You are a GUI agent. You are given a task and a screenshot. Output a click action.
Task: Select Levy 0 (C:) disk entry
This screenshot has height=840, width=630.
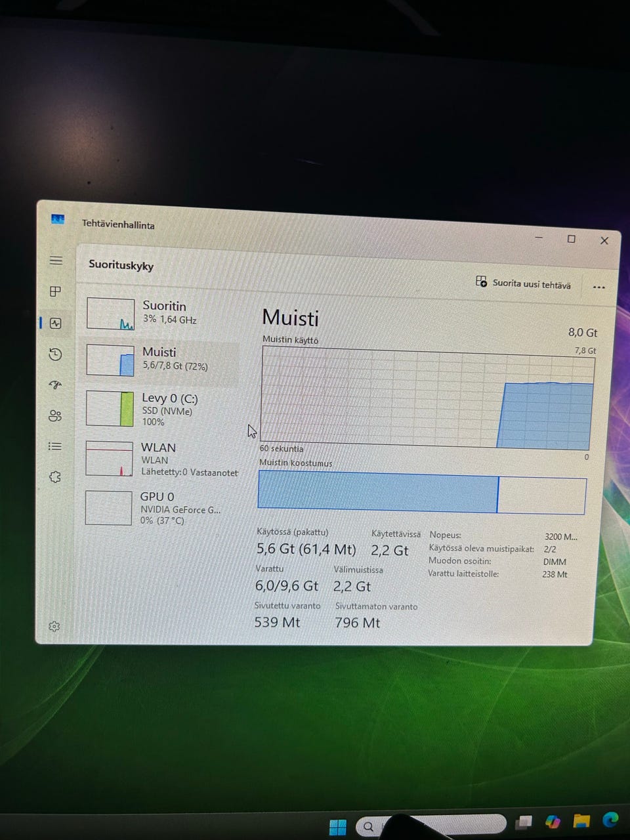(x=159, y=409)
